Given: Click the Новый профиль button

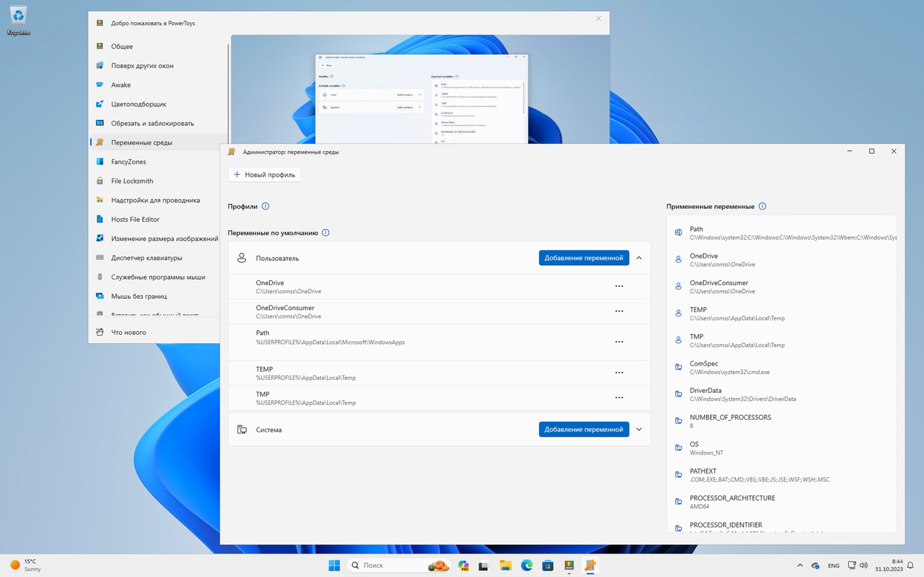Looking at the screenshot, I should click(x=264, y=175).
